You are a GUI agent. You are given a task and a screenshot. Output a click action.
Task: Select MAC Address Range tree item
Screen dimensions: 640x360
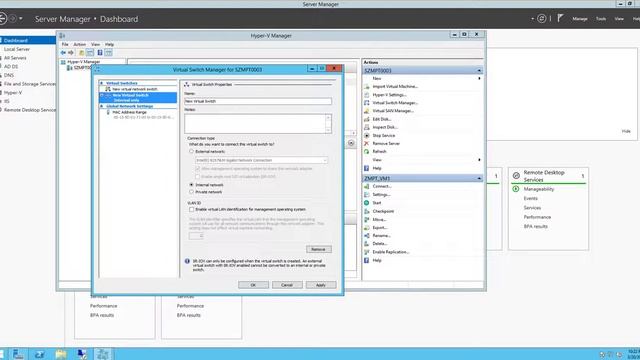(129, 112)
